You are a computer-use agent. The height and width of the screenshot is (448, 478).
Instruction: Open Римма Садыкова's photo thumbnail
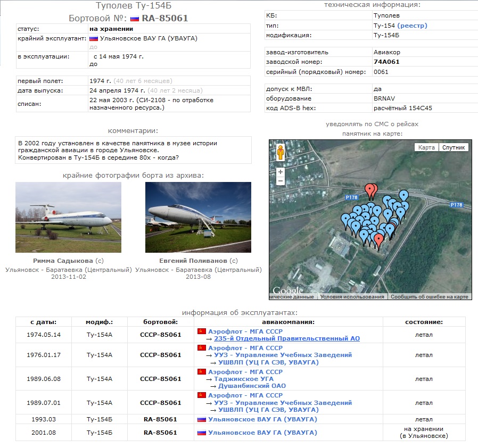click(x=68, y=217)
